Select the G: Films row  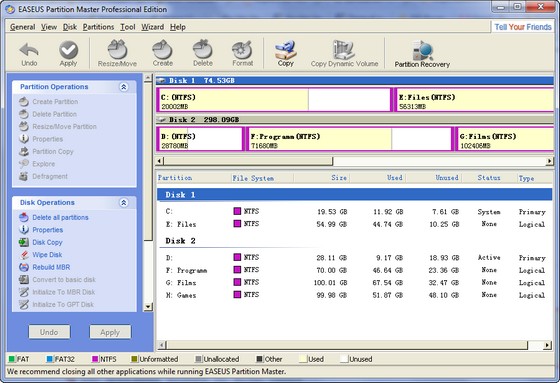pos(355,283)
